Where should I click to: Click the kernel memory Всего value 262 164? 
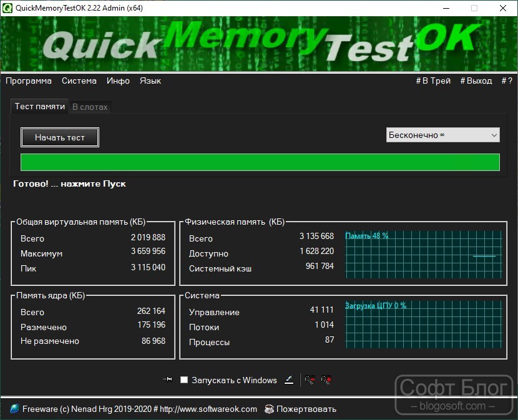(x=151, y=311)
